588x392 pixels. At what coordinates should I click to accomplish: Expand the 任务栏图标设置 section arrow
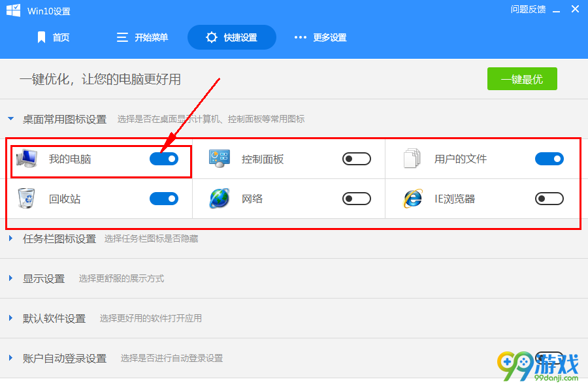11,238
